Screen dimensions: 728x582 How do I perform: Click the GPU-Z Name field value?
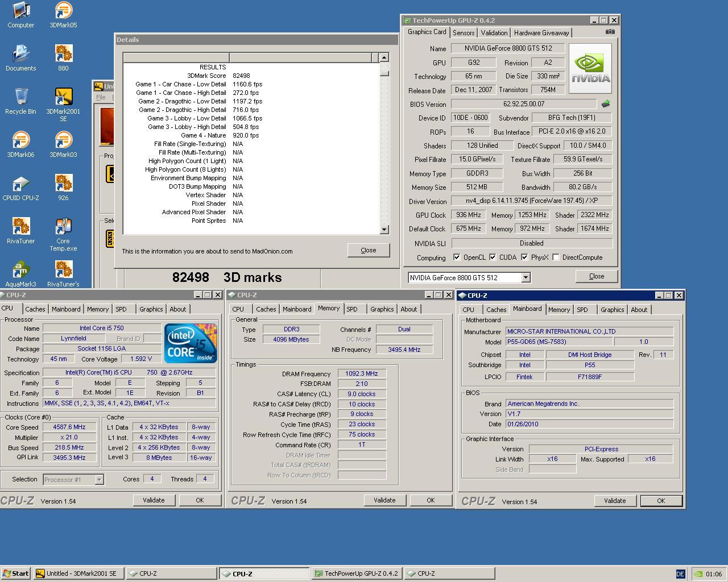click(508, 48)
